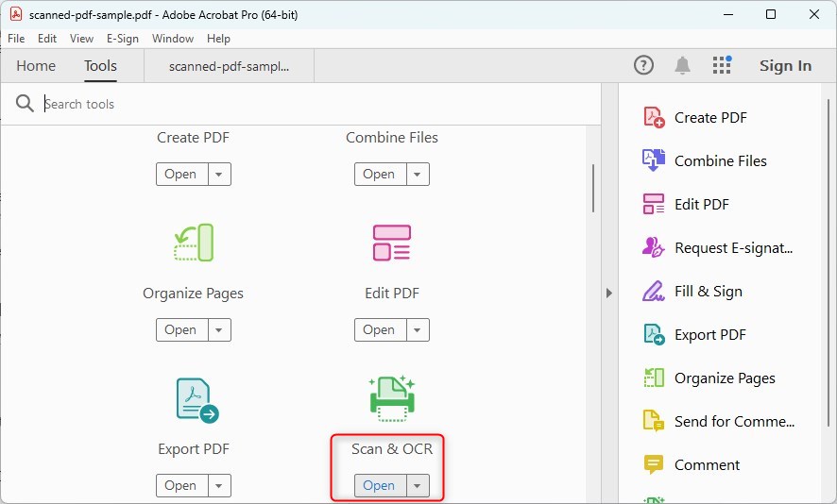
Task: Click the right sidebar vertical scrollbar
Action: 828,261
